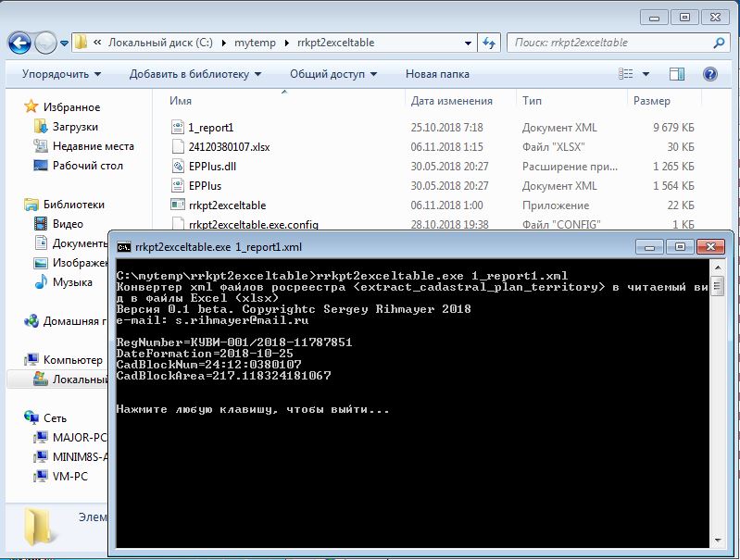Click the help question mark icon
740x560 pixels.
point(710,74)
